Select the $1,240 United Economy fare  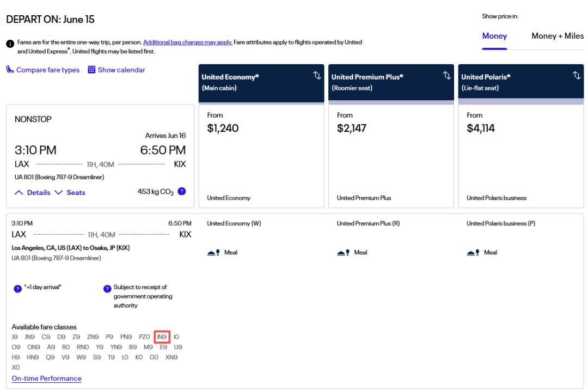tap(261, 156)
